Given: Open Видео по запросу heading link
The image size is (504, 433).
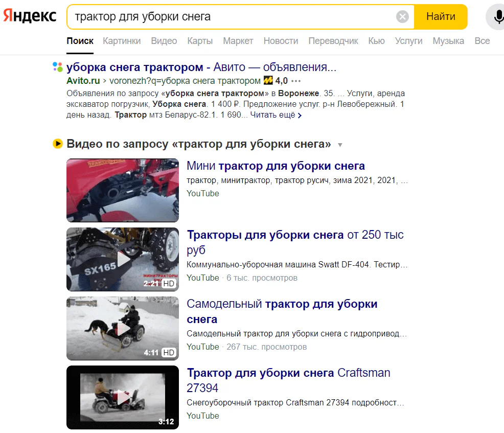Looking at the screenshot, I should point(199,144).
